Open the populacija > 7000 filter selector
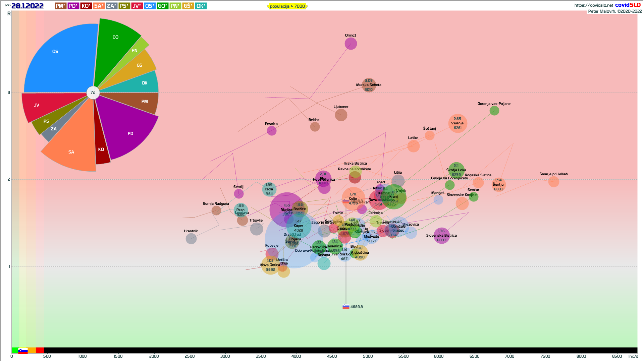The width and height of the screenshot is (644, 362). (x=287, y=6)
